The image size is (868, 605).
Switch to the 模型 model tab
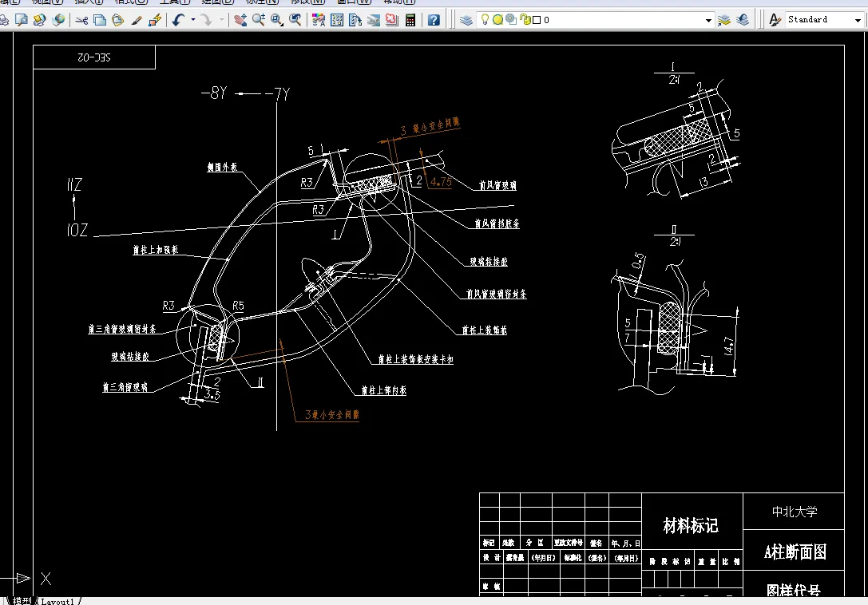[x=22, y=601]
